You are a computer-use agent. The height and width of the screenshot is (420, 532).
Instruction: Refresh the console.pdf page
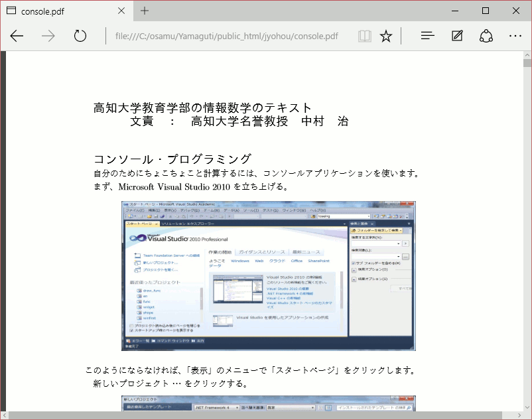pos(80,36)
